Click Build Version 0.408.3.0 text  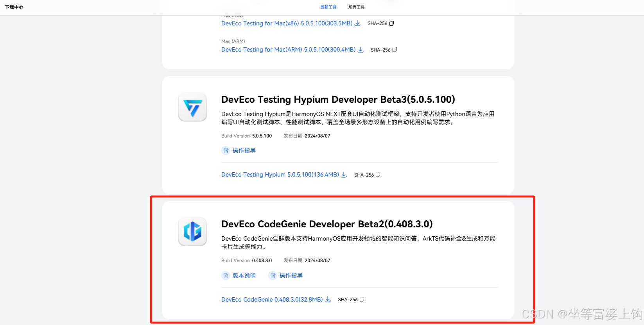click(x=246, y=261)
